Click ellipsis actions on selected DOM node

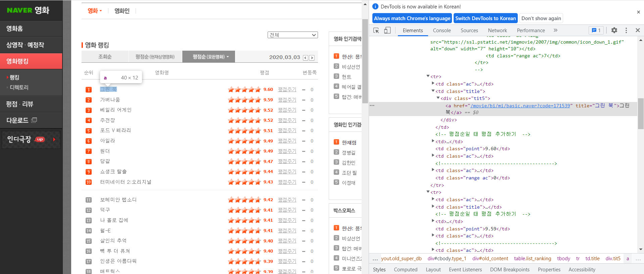[x=372, y=105]
